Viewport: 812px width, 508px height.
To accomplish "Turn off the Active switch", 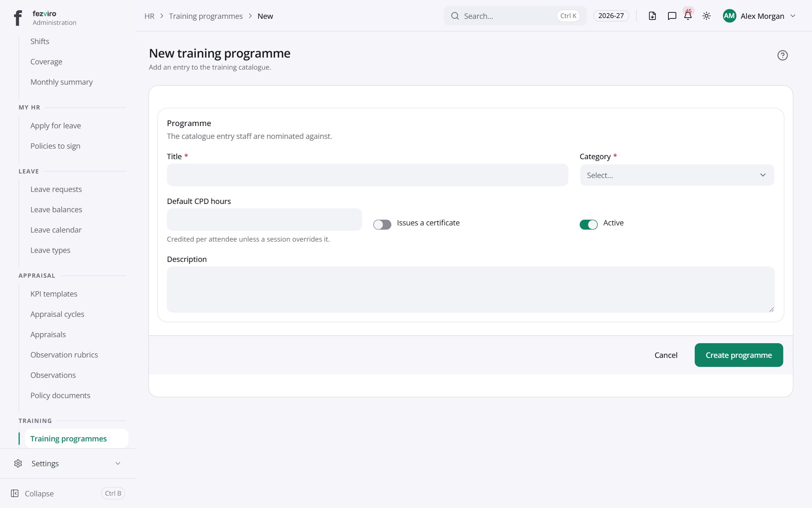I will tap(588, 224).
